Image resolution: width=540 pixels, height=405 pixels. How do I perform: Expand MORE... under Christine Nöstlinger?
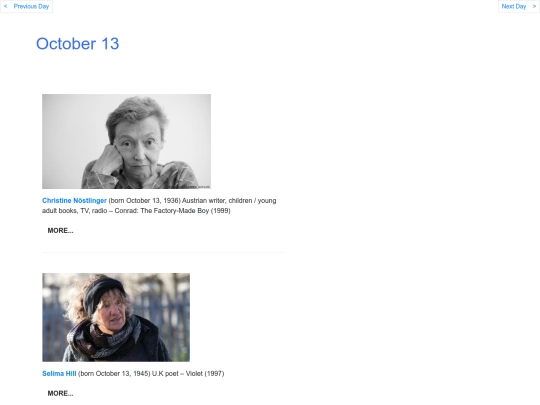tap(60, 230)
